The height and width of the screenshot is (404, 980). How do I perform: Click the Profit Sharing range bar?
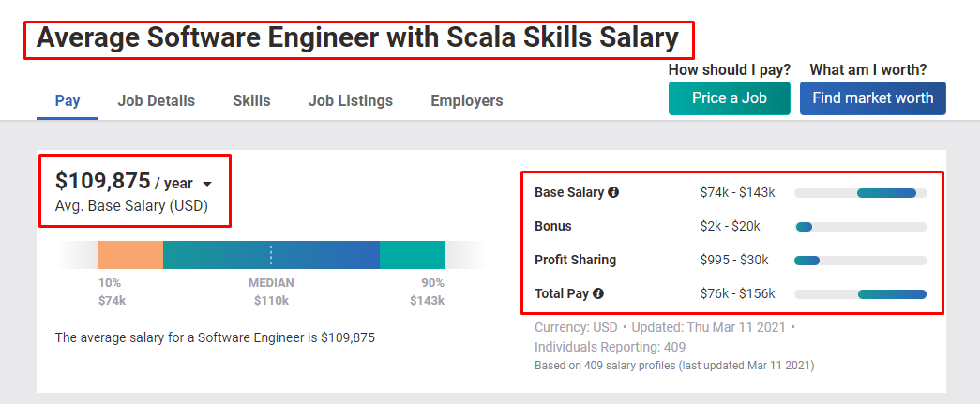[861, 261]
